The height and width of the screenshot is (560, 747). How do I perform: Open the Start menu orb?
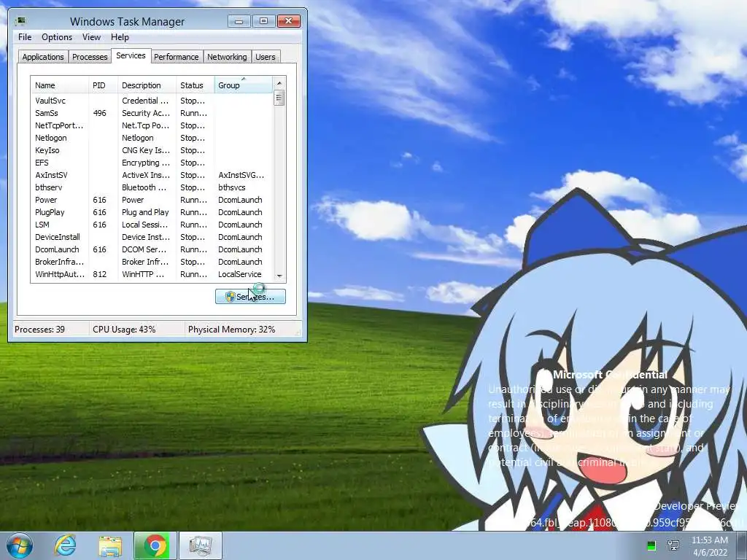coord(20,545)
